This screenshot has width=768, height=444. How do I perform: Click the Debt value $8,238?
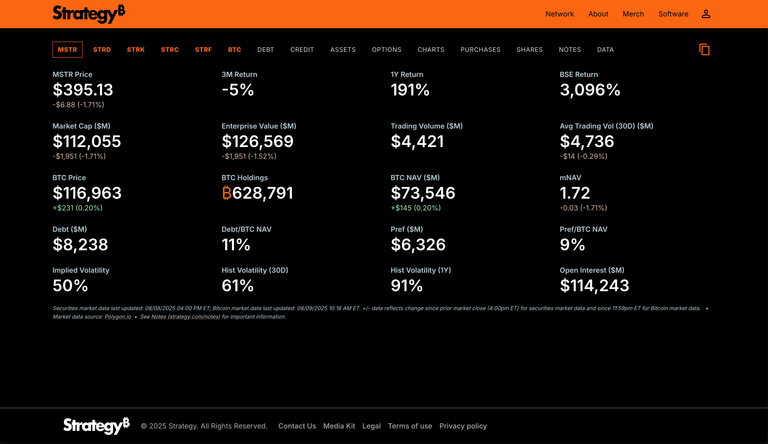pos(80,245)
